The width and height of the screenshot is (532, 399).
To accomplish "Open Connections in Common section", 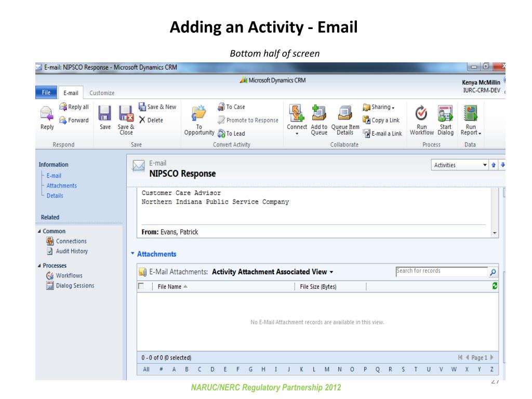I will point(66,241).
